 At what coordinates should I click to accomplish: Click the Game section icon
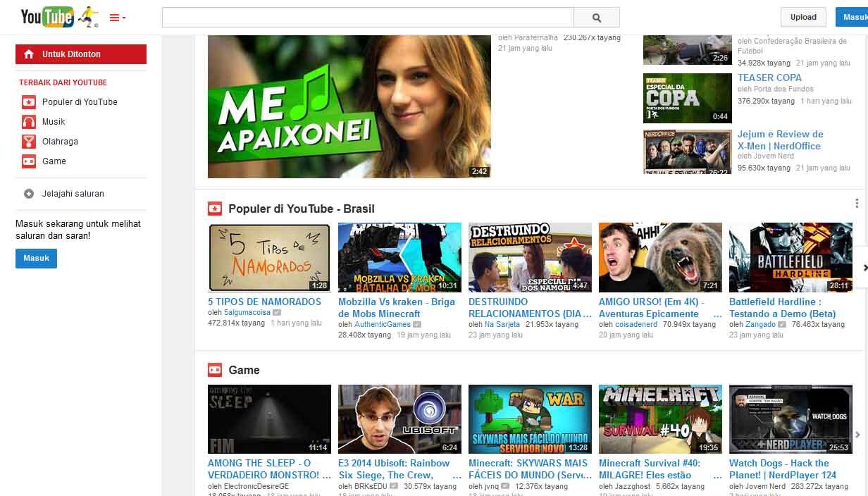[x=215, y=370]
